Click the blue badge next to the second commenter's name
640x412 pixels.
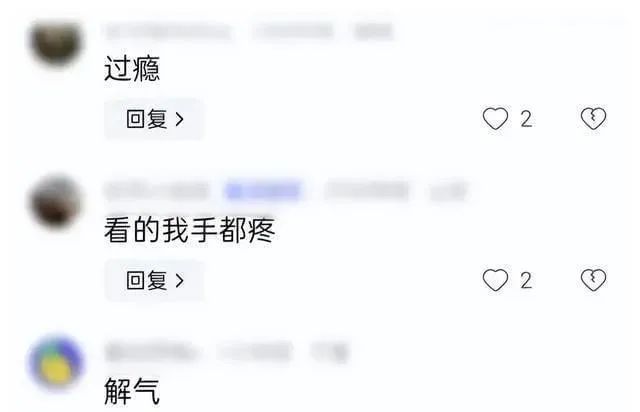[x=263, y=191]
